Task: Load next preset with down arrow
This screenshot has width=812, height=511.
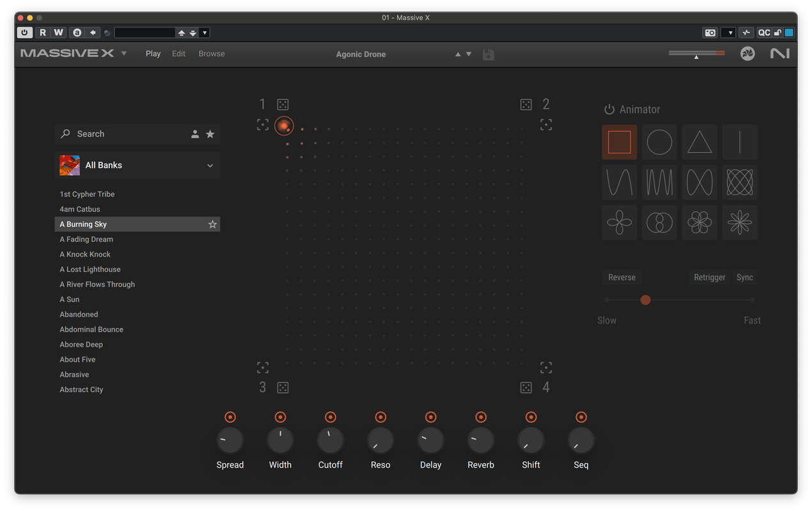Action: point(469,54)
